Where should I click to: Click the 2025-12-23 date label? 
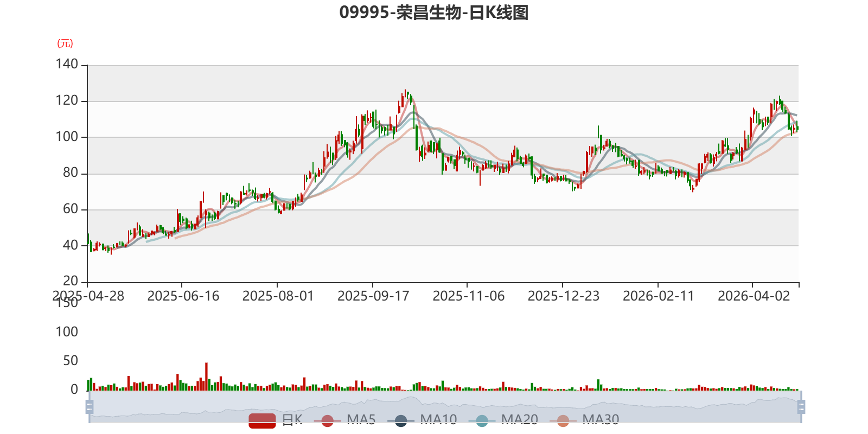tap(564, 296)
